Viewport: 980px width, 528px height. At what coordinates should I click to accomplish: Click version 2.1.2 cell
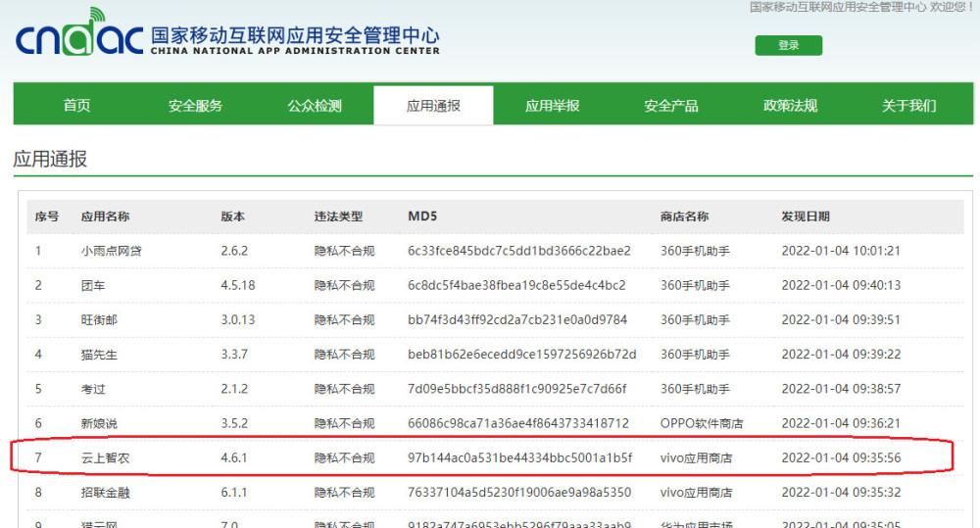(234, 389)
